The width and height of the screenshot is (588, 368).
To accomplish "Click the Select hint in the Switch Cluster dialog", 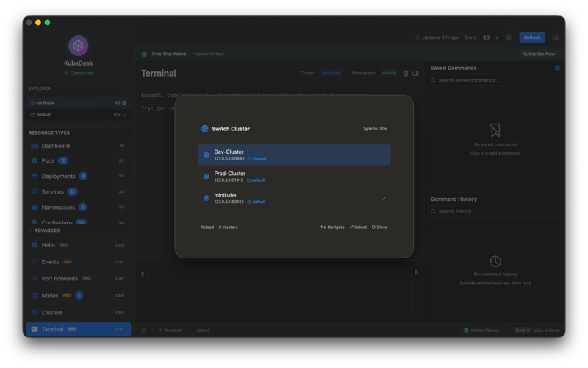I will point(358,227).
